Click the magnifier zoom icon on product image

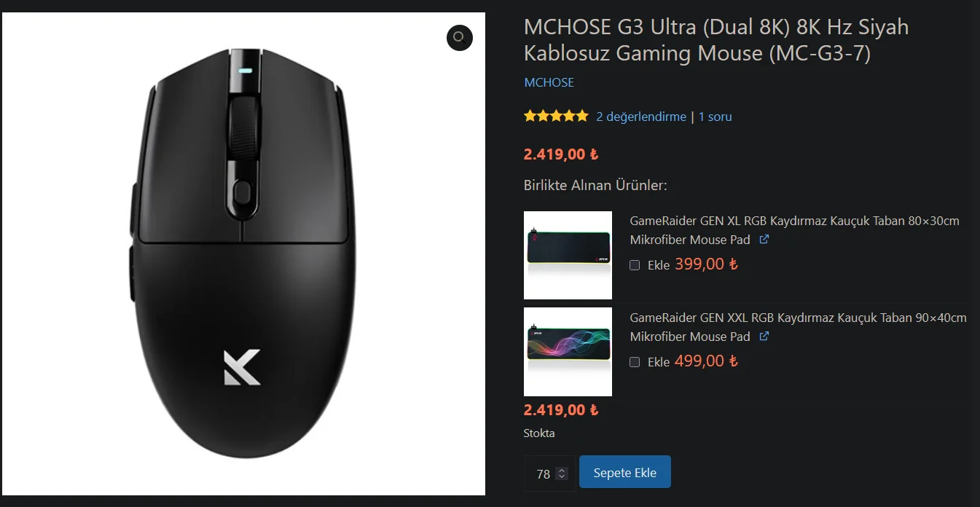click(460, 37)
